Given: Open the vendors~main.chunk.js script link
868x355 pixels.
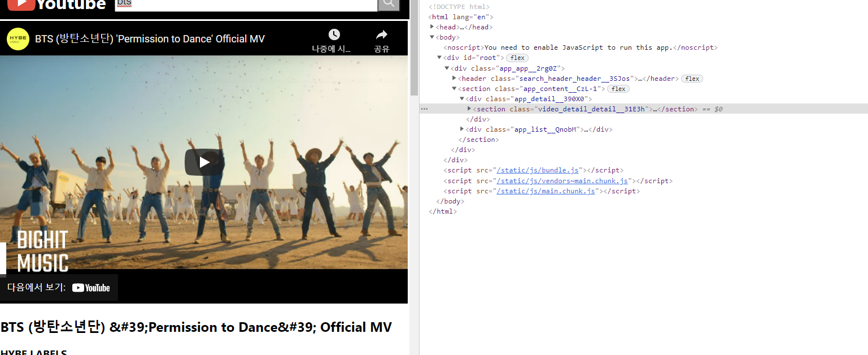Looking at the screenshot, I should (562, 181).
